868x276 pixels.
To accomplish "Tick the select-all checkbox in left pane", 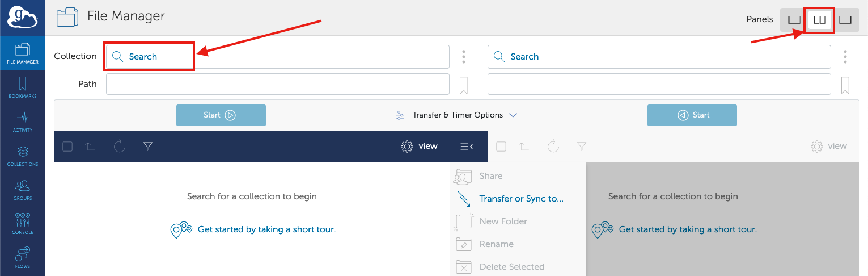I will (x=67, y=147).
